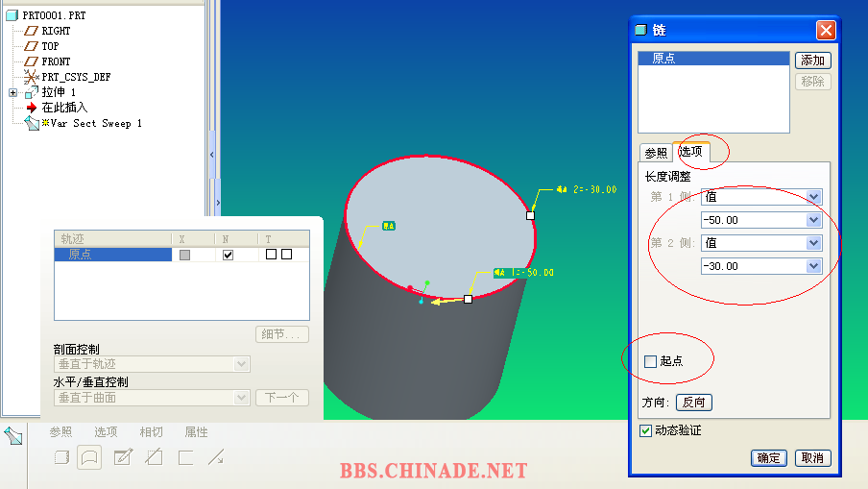Image resolution: width=868 pixels, height=489 pixels.
Task: Open the 参照 dashboard panel tab
Action: (x=60, y=432)
